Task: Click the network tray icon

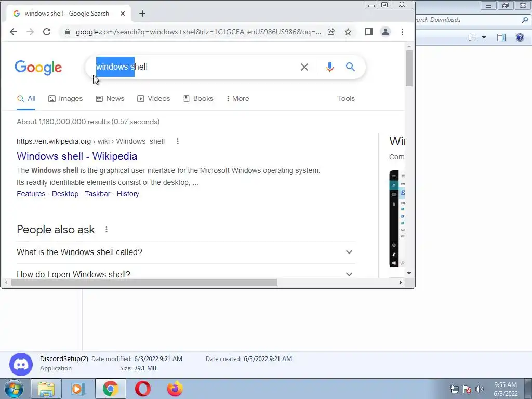Action: point(454,389)
